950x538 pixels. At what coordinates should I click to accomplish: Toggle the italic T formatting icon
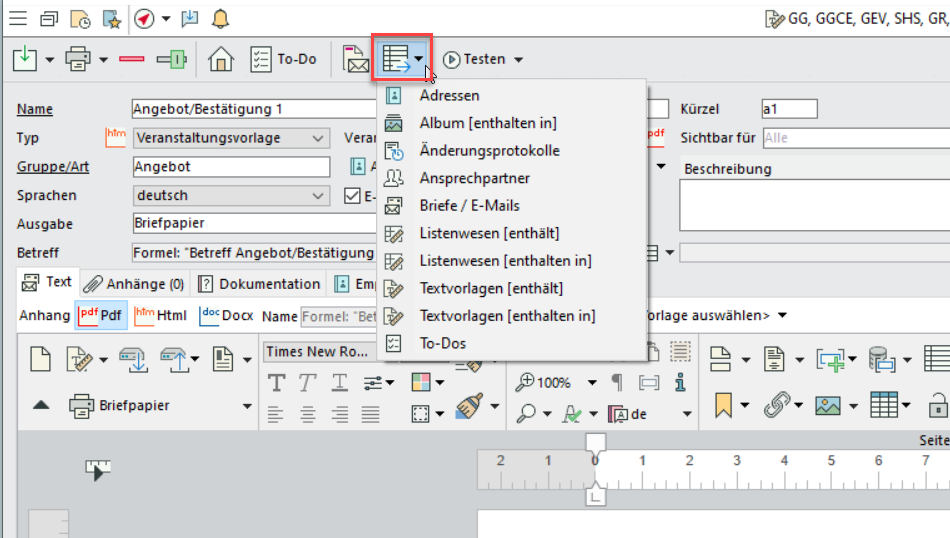307,383
